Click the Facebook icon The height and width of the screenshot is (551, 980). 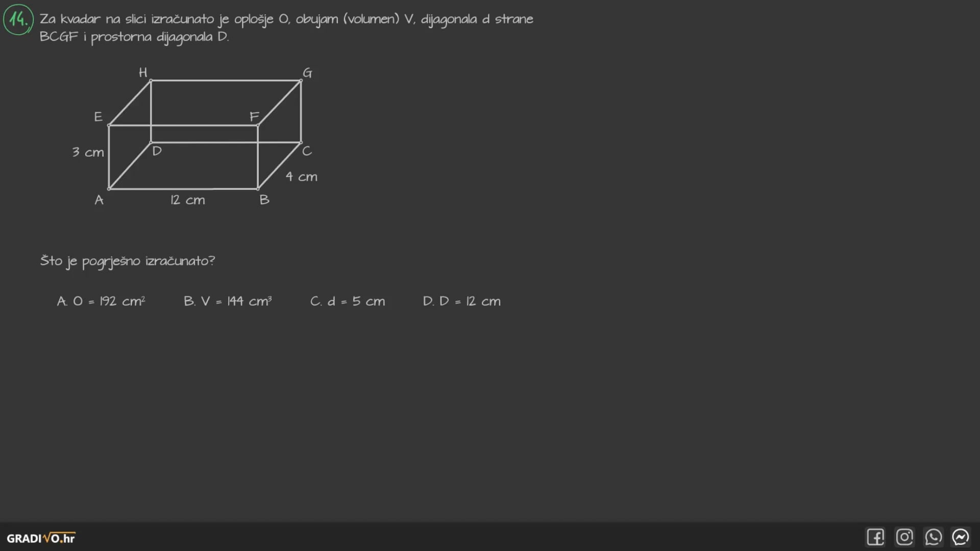(x=875, y=537)
